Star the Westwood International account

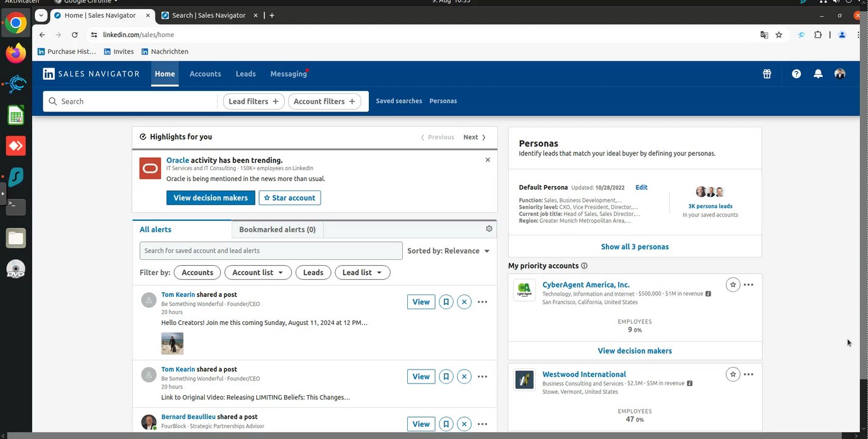coord(733,374)
